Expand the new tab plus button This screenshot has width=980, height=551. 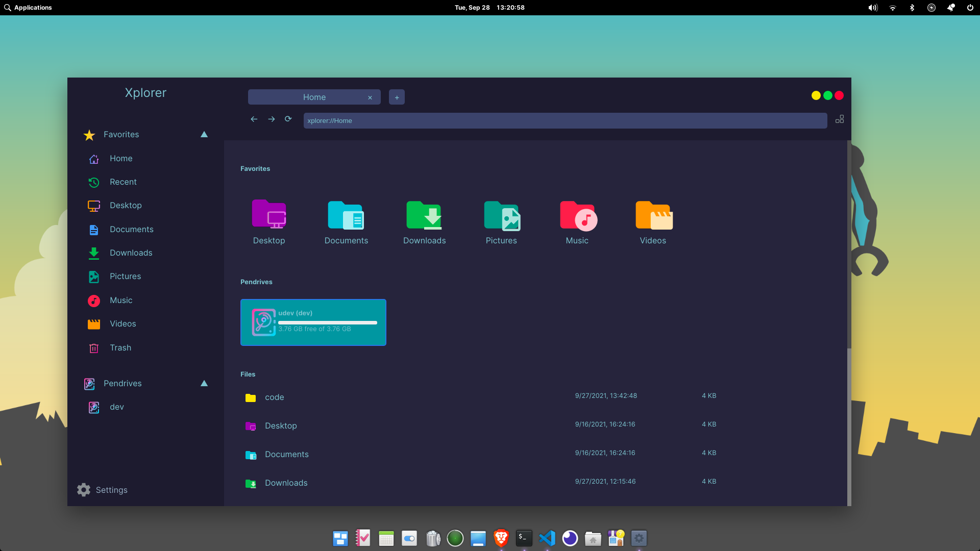(397, 97)
